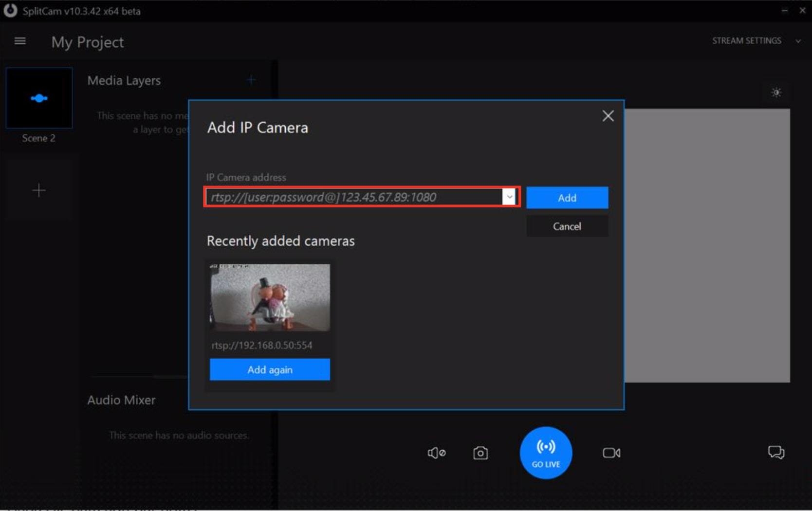Click the blue Add button
The width and height of the screenshot is (812, 511).
(x=567, y=198)
